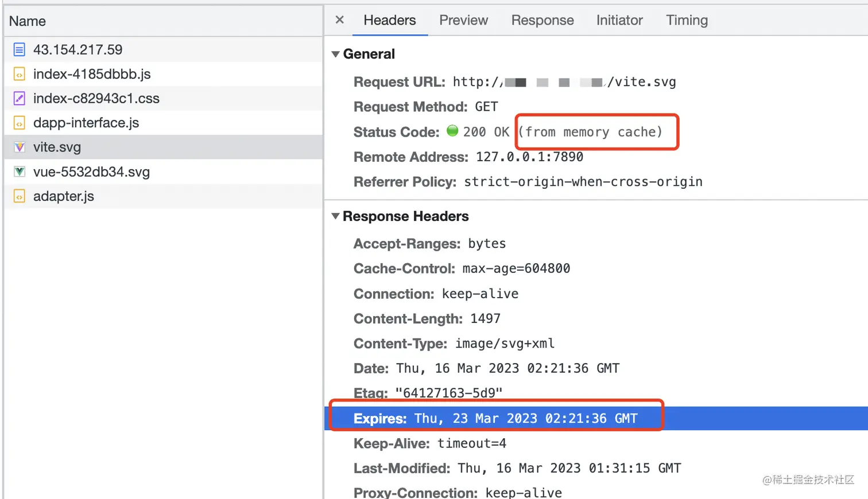868x499 pixels.
Task: Click the Response Headers section heading
Action: coord(405,216)
